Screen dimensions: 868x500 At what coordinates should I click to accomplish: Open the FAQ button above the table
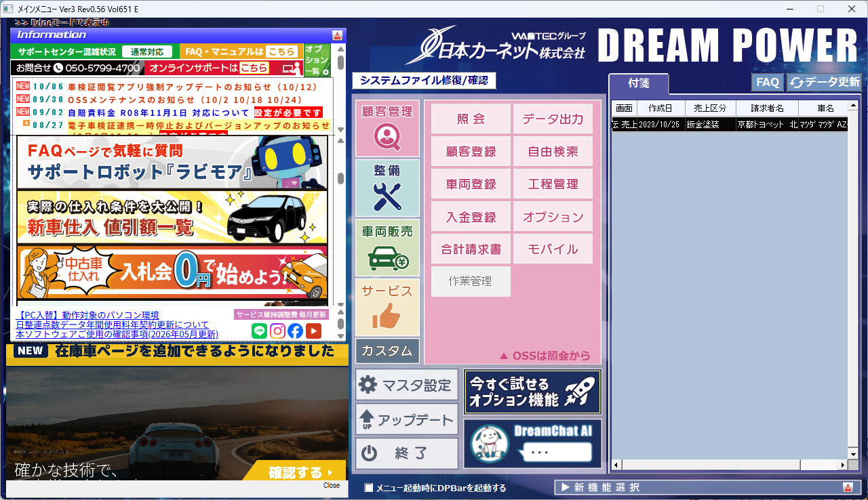pyautogui.click(x=768, y=82)
